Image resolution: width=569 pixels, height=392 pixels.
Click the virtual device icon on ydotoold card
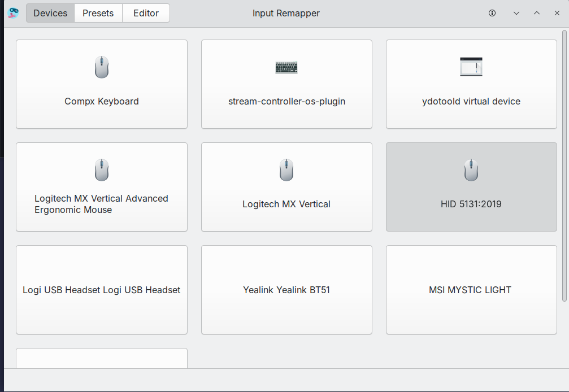pyautogui.click(x=471, y=67)
